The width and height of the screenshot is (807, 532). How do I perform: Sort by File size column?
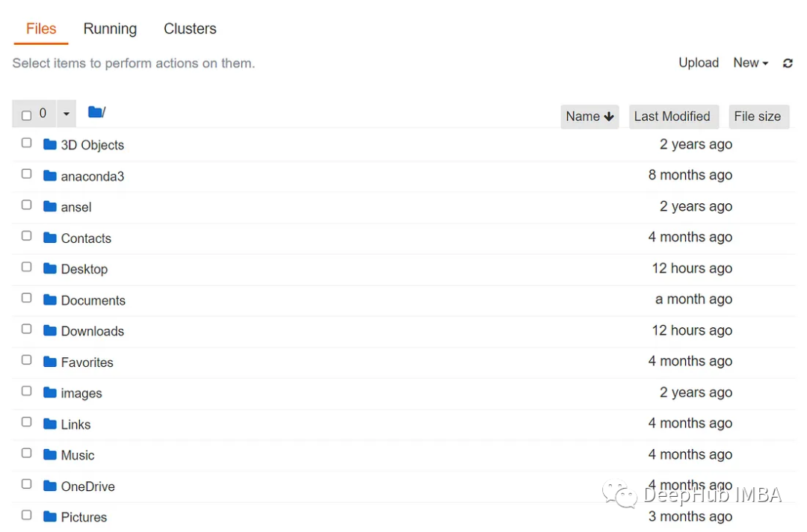point(758,117)
